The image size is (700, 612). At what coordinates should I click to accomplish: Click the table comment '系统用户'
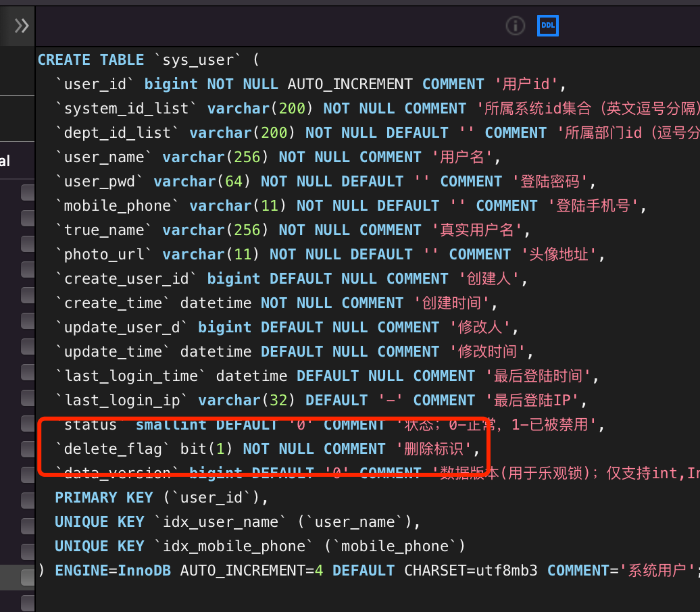click(x=657, y=570)
